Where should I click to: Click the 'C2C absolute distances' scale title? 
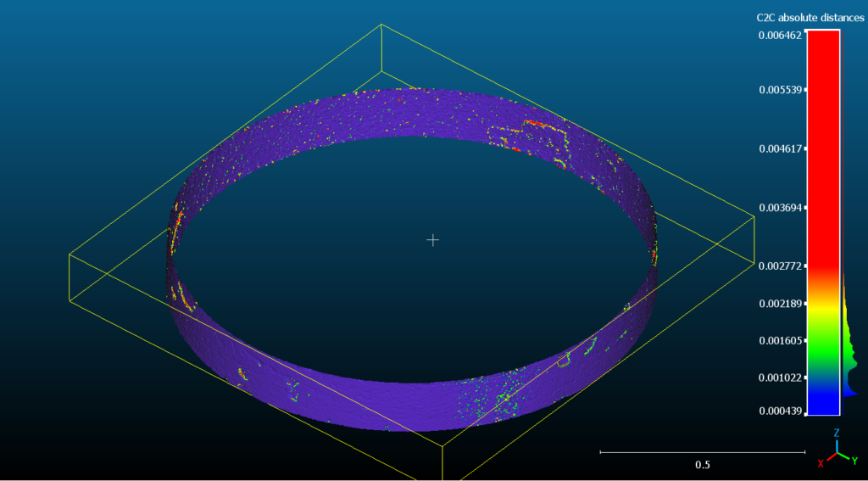pyautogui.click(x=810, y=17)
